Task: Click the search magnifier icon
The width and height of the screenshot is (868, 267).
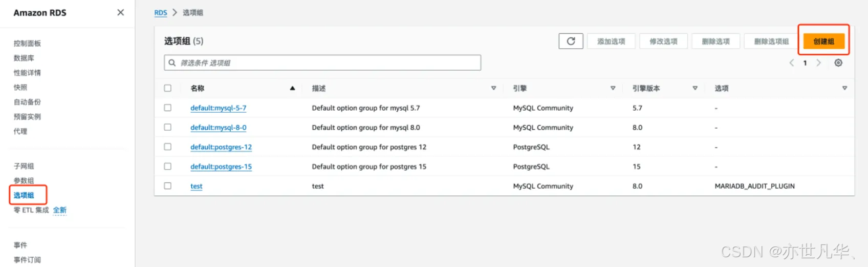Action: [172, 63]
